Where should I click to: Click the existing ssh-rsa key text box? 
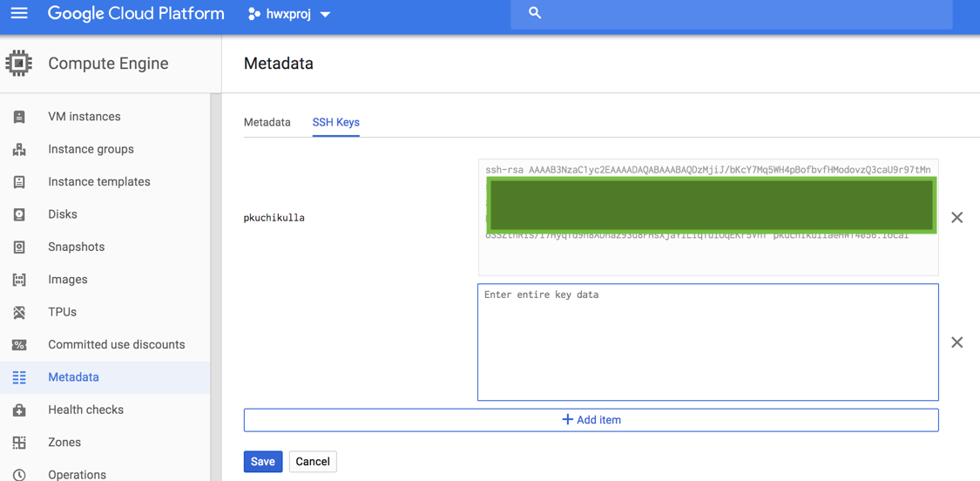708,217
